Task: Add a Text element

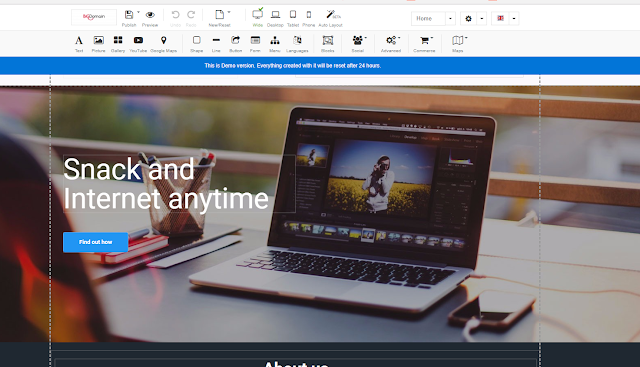Action: (79, 40)
